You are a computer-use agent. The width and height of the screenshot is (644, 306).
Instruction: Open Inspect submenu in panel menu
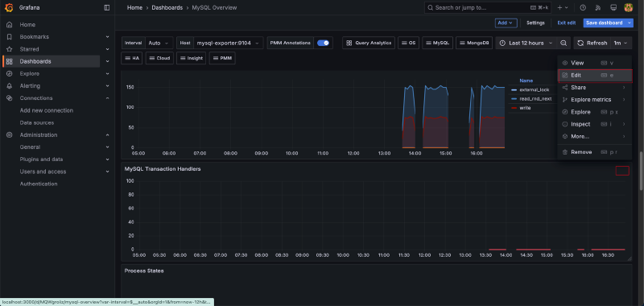click(x=594, y=124)
